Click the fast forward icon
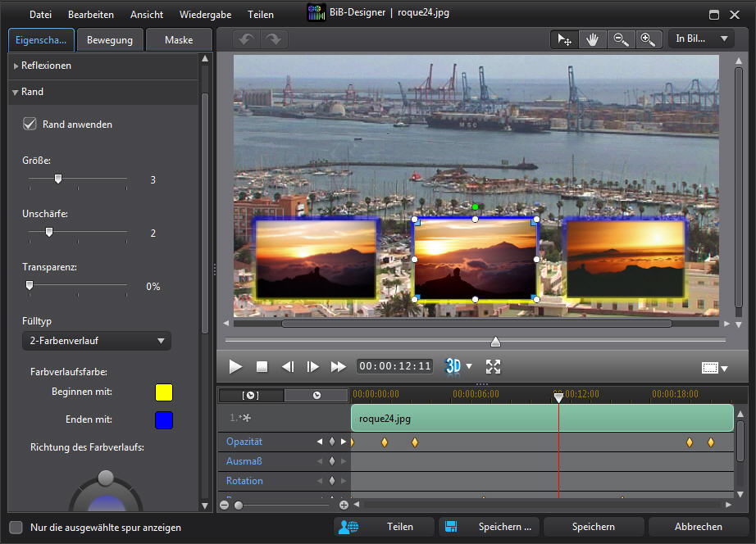 coord(338,366)
